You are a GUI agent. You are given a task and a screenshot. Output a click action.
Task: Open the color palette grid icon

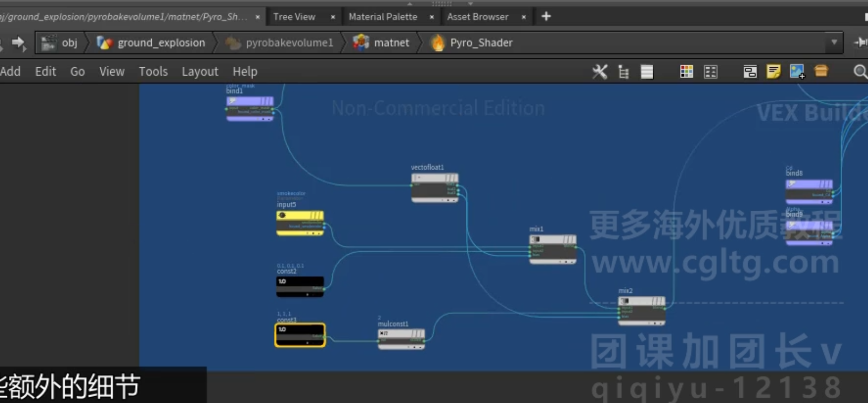(x=686, y=72)
